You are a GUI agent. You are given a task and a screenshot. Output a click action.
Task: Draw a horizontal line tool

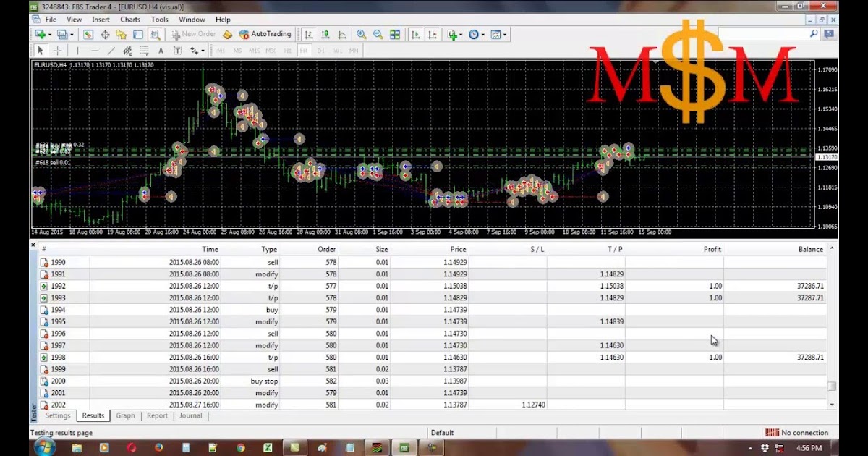pos(94,51)
